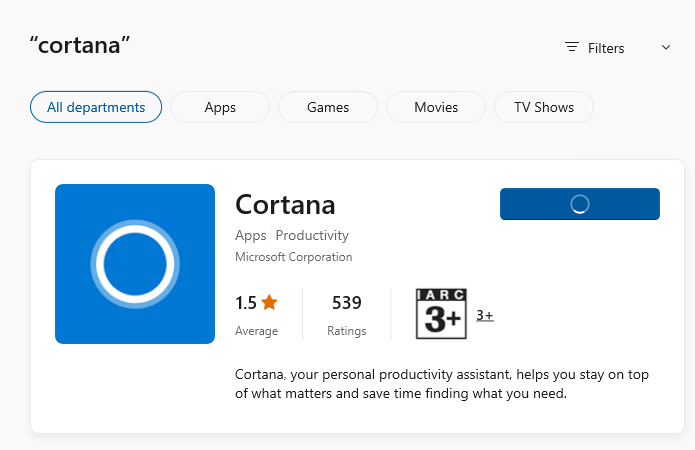Open the Filters label
The width and height of the screenshot is (695, 450).
point(606,48)
